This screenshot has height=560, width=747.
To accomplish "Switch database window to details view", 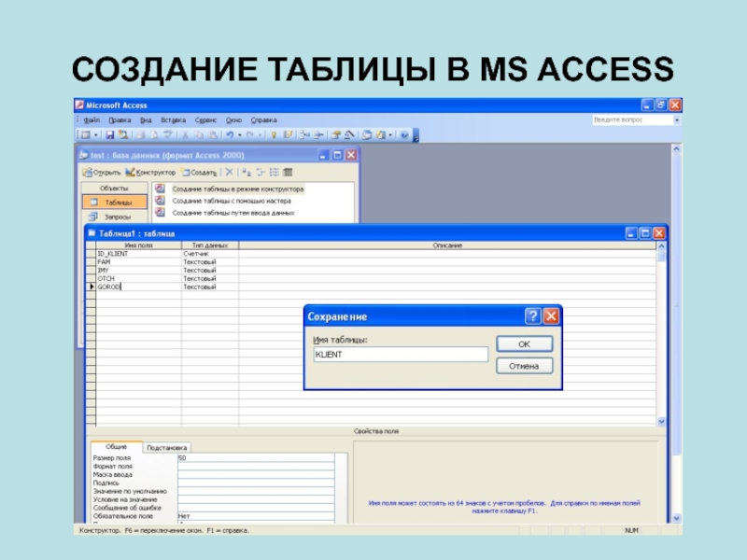I will 288,173.
